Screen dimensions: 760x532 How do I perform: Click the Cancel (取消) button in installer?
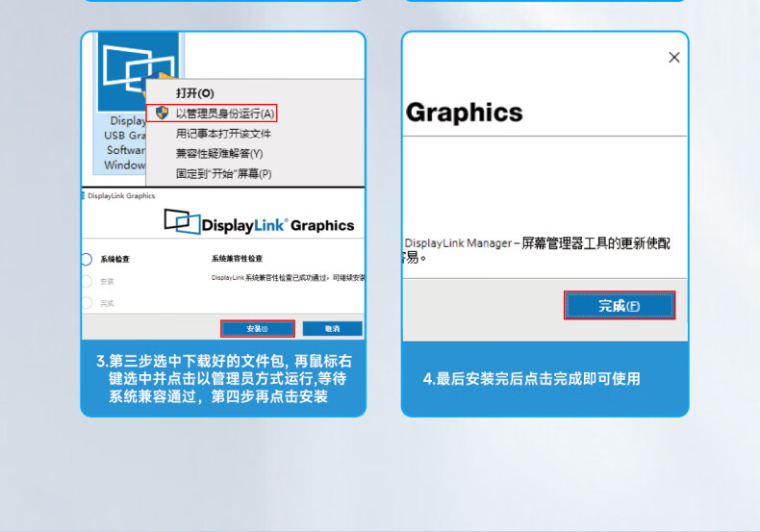333,328
